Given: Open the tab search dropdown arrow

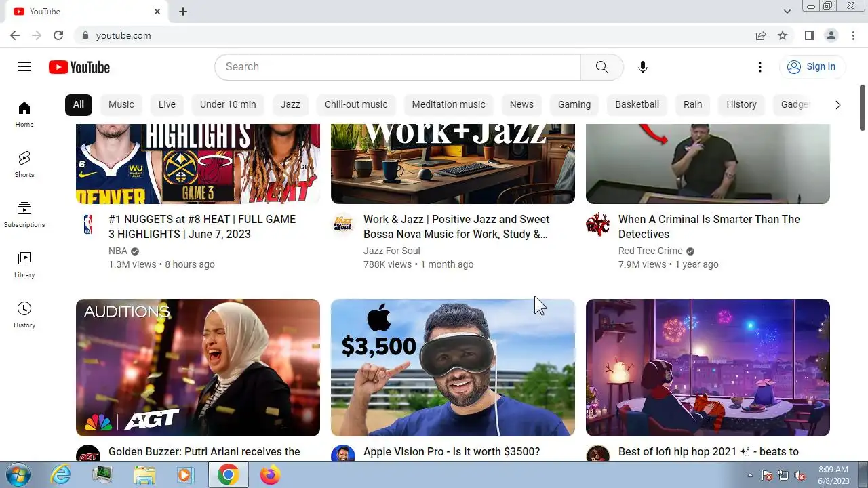Looking at the screenshot, I should 787,12.
